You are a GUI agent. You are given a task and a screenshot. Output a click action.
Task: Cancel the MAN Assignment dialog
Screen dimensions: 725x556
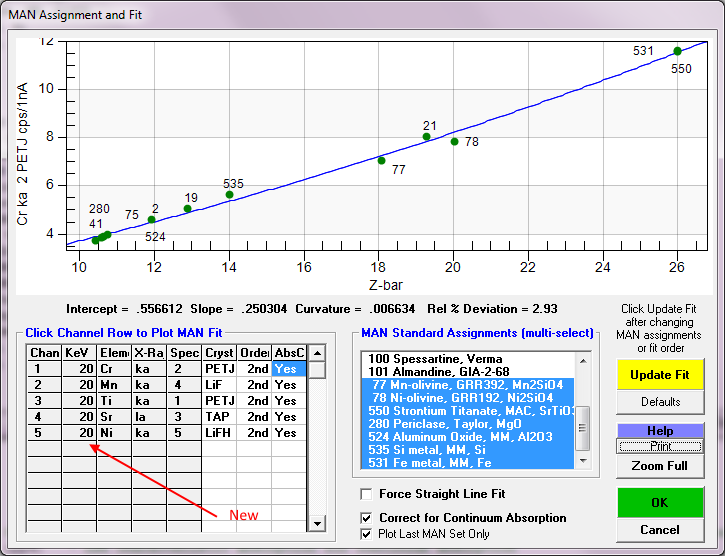(660, 530)
